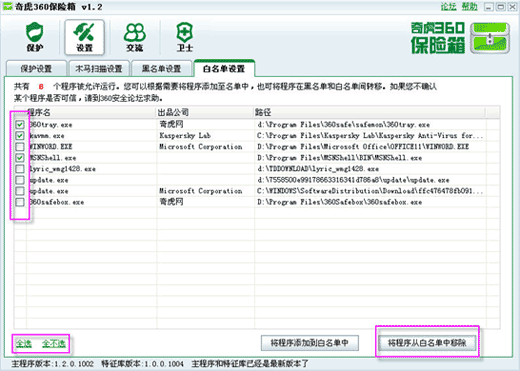
Task: Select the 360safebox.exe program name
Action: [x=57, y=202]
